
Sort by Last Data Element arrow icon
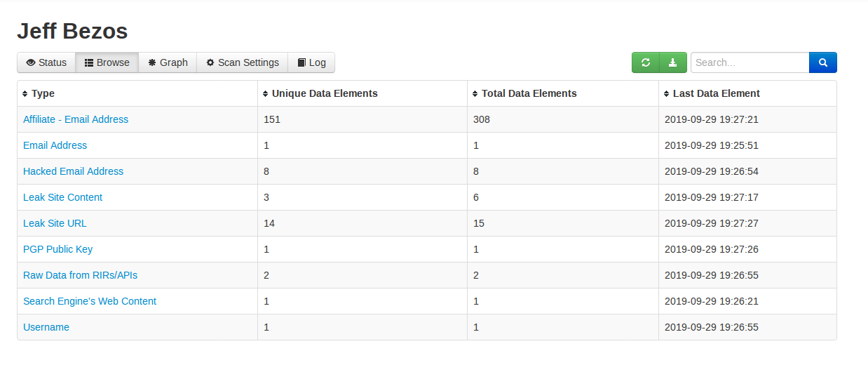[666, 94]
